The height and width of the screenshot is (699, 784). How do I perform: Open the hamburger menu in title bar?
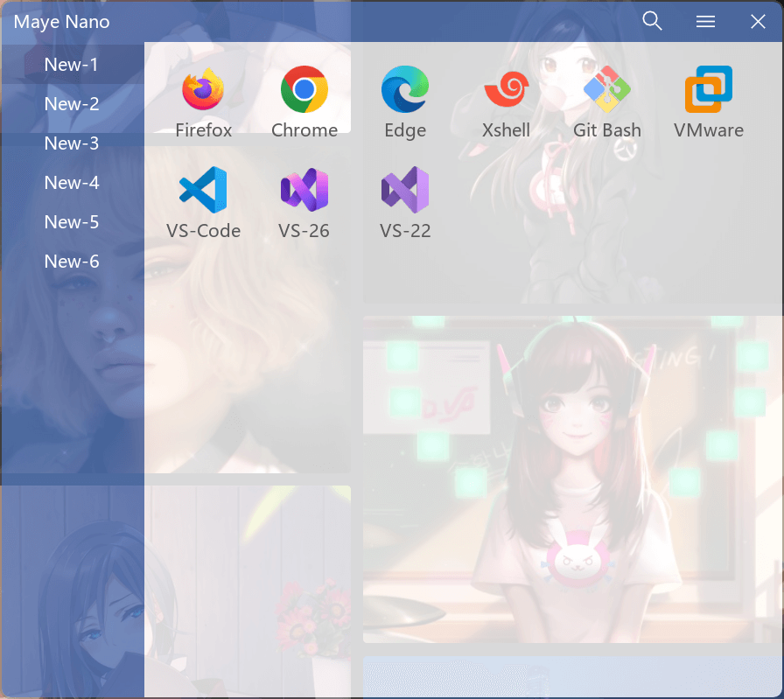tap(705, 22)
